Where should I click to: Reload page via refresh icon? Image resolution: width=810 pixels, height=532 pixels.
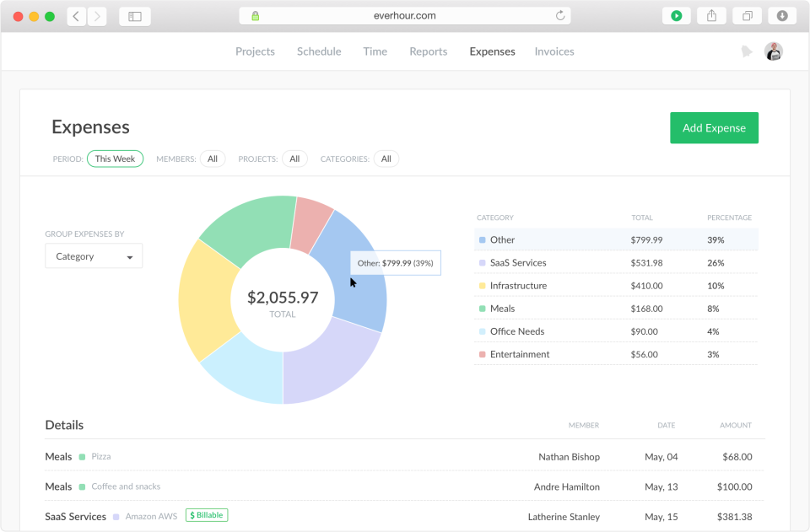[560, 16]
